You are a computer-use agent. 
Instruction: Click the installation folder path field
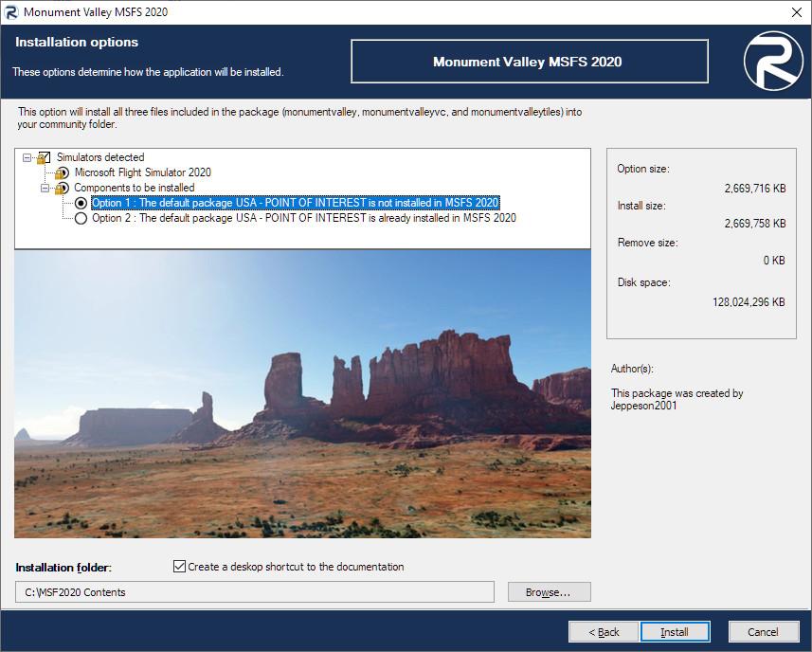pyautogui.click(x=255, y=592)
